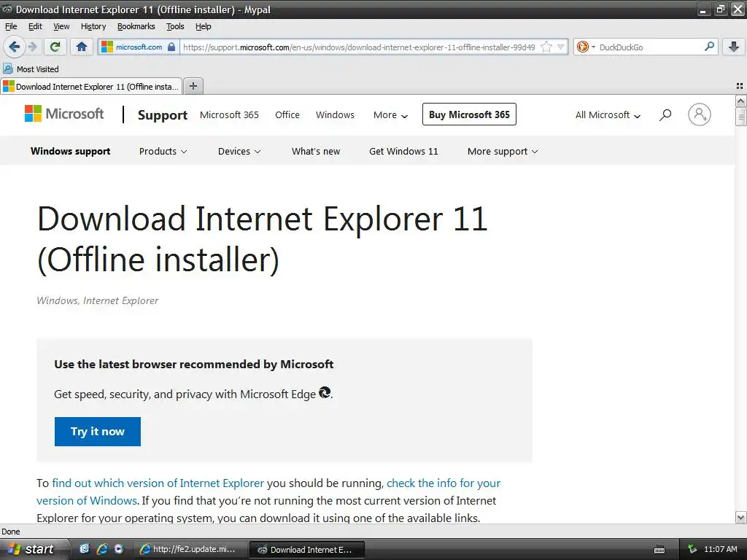Screen dimensions: 747x560
Task: Expand the Devices dropdown
Action: click(239, 151)
